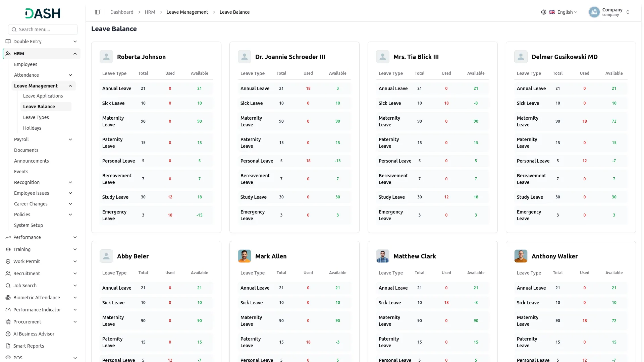Viewport: 644px width, 362px height.
Task: Click the globe language icon
Action: tap(544, 12)
